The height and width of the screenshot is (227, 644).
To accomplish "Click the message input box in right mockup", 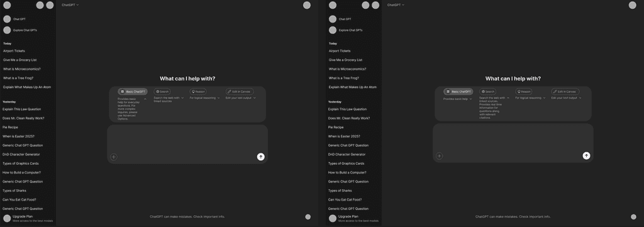I will tap(513, 143).
